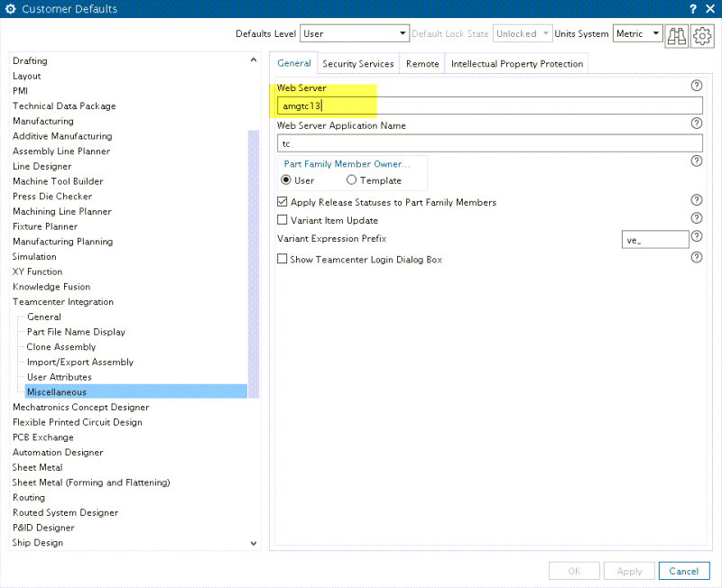Click the Web Server Application Name field
Image resolution: width=722 pixels, height=588 pixels.
click(x=490, y=143)
